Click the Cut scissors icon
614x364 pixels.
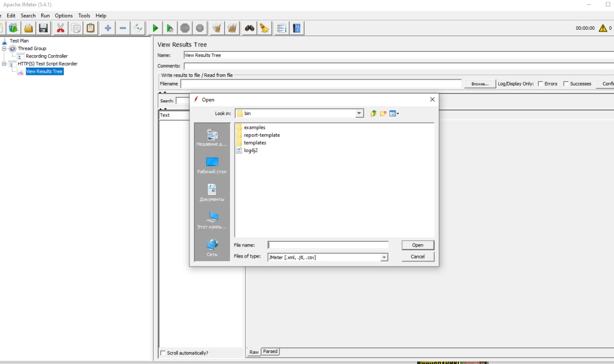pyautogui.click(x=60, y=28)
